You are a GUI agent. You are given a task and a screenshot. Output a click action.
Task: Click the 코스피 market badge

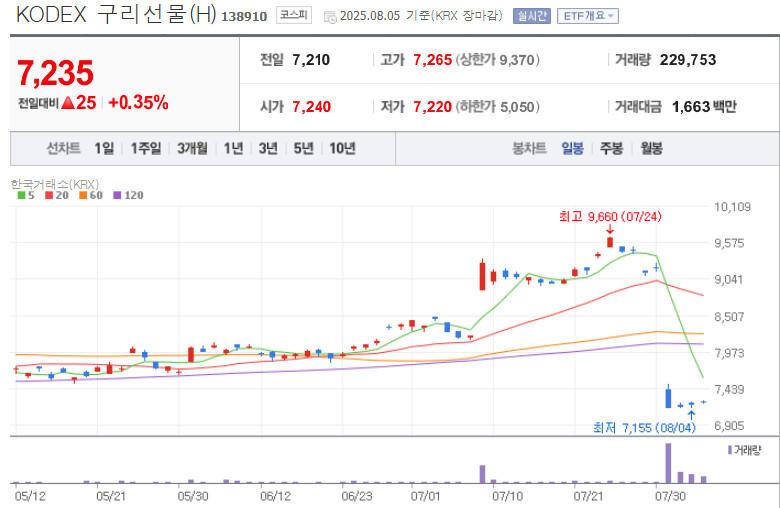coord(293,15)
